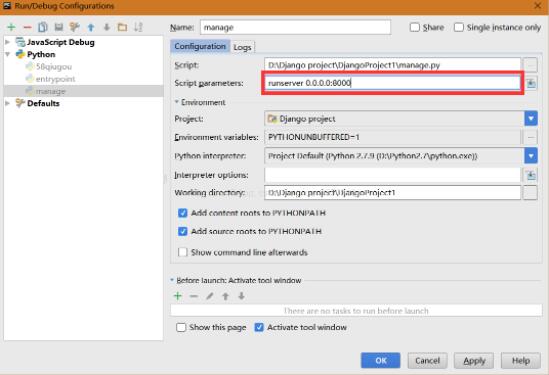549x375 pixels.
Task: Open the Project dropdown
Action: [x=531, y=119]
